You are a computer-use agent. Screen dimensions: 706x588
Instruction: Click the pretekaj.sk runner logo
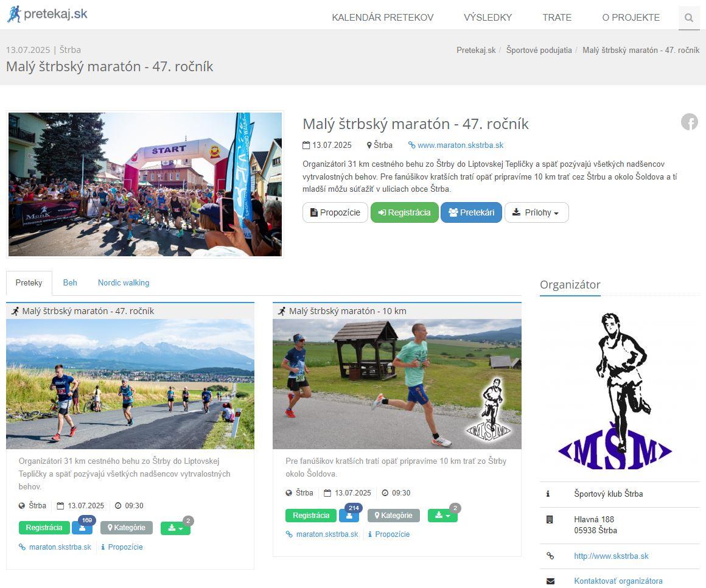[47, 14]
